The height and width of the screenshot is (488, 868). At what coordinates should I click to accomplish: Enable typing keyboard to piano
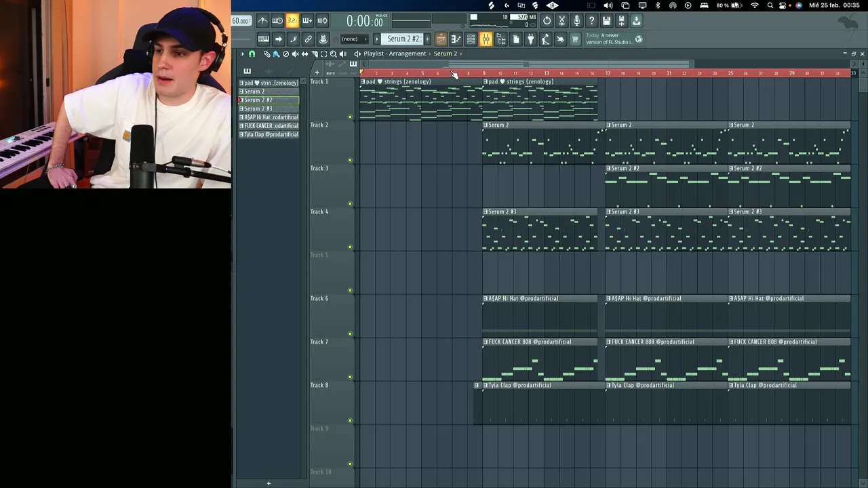point(263,39)
